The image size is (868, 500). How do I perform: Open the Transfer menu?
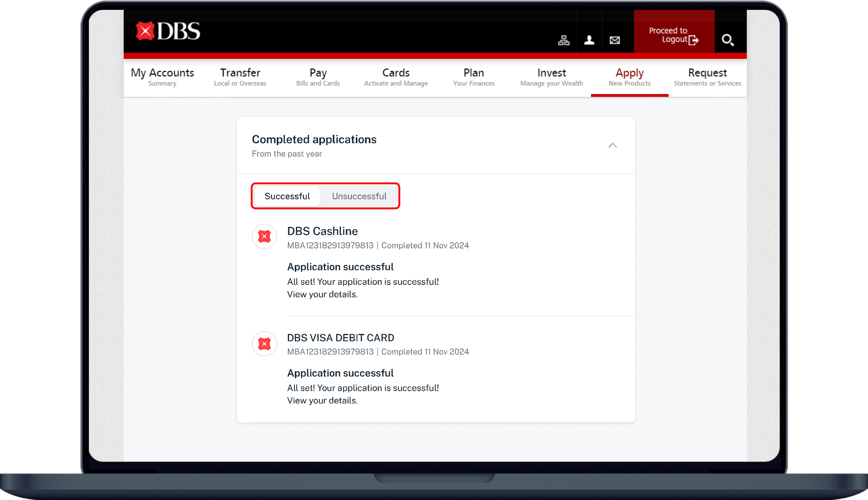(x=240, y=77)
